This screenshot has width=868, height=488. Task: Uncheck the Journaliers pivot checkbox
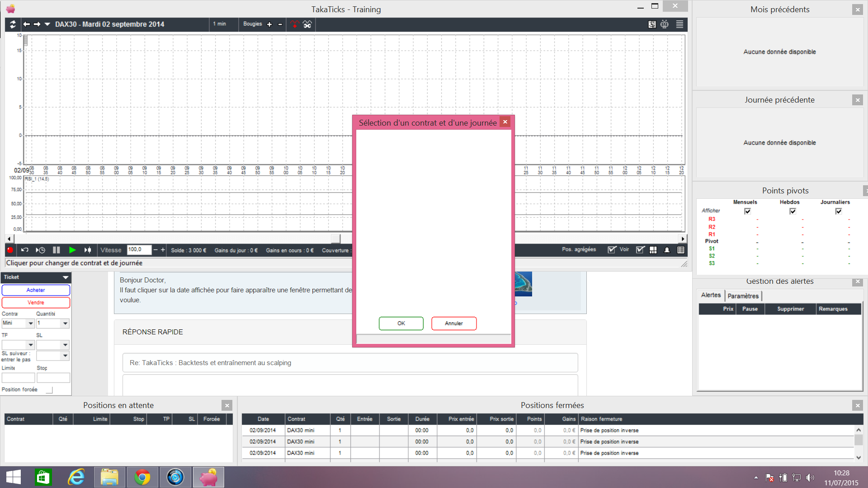838,211
